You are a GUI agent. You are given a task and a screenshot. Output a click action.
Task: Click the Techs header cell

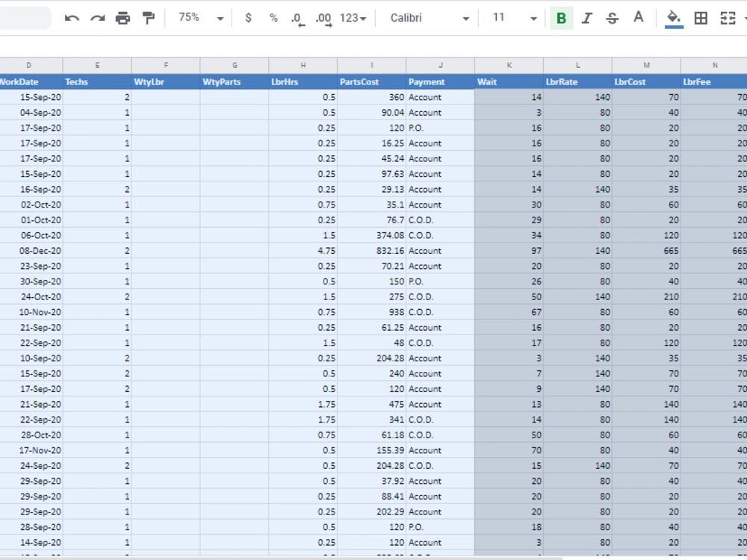tap(97, 82)
